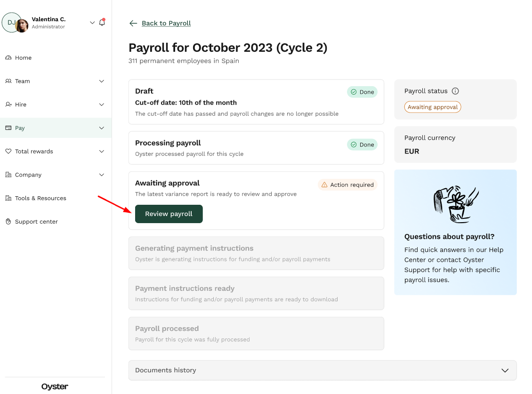
Task: Select Pay in the sidebar
Action: coord(56,128)
